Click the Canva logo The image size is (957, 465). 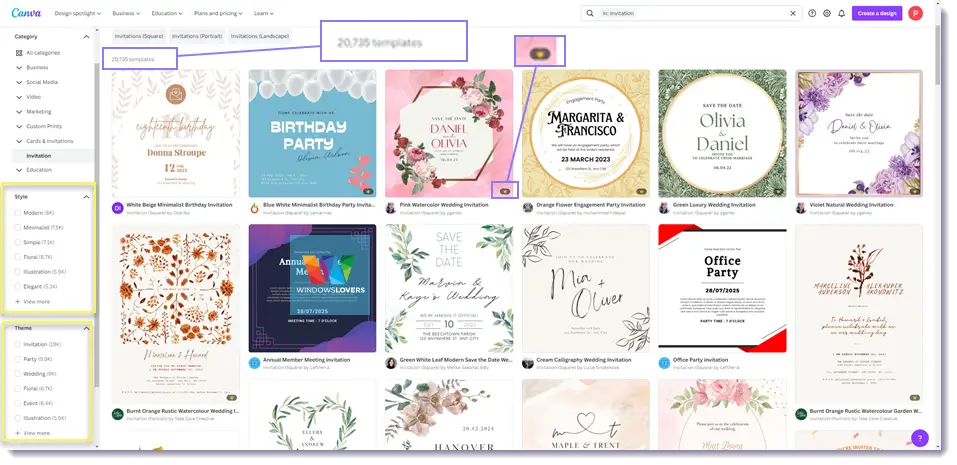tap(27, 13)
